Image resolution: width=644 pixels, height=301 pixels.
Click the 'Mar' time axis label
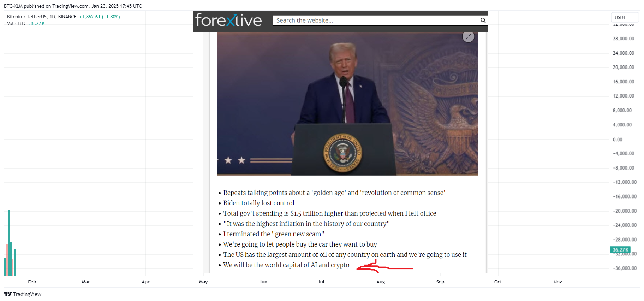pyautogui.click(x=86, y=282)
